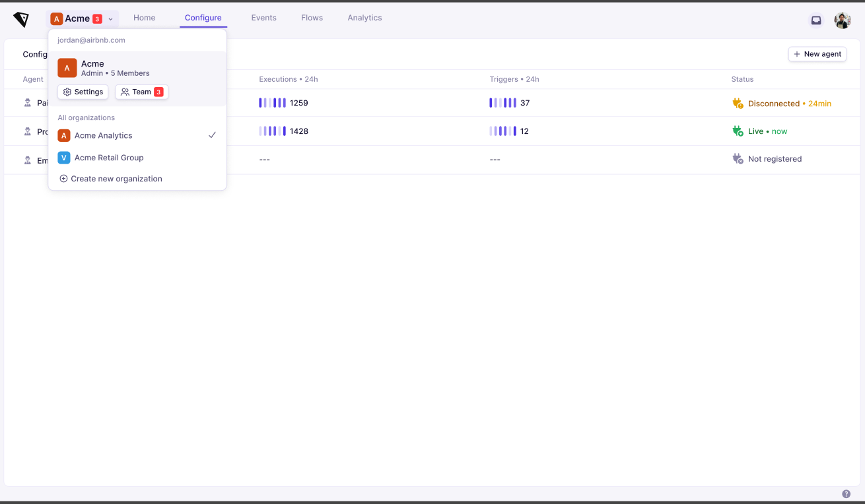This screenshot has width=865, height=504.
Task: Click agent icon in the 1259 executions row
Action: pos(28,103)
